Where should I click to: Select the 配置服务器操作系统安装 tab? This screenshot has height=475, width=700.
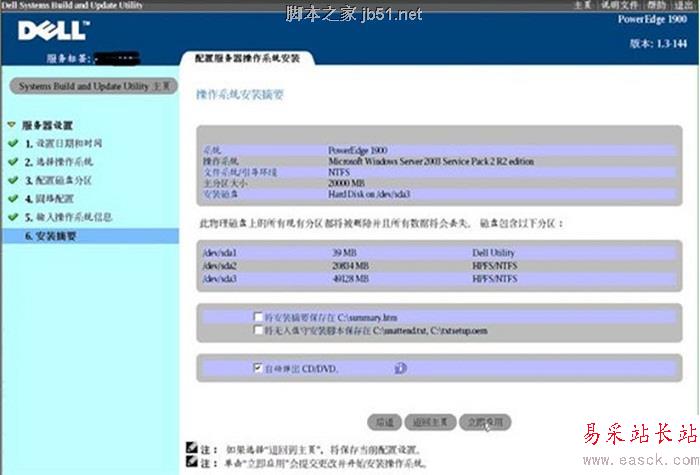(x=247, y=58)
